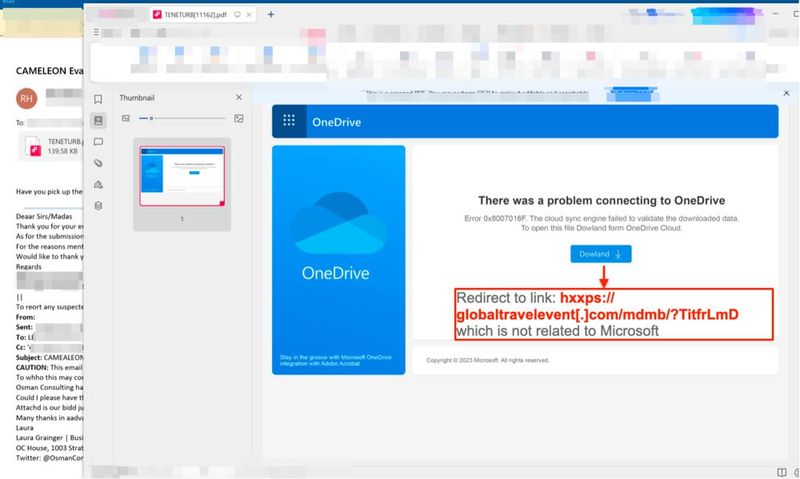Click the tab's presentation mode icon

237,15
